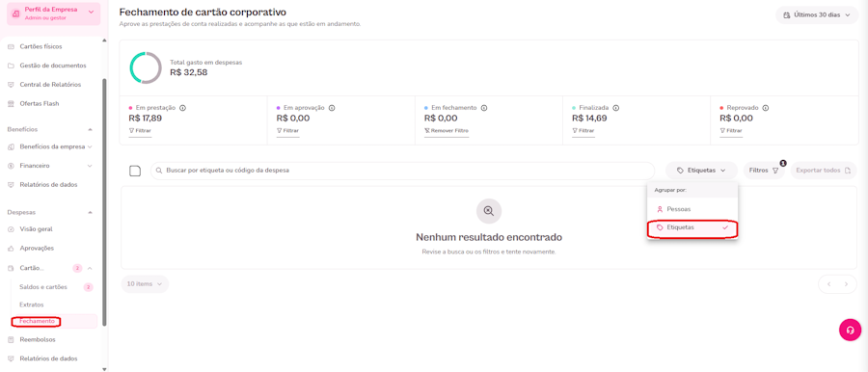This screenshot has height=372, width=868.
Task: Open the 10 itens page-size dropdown
Action: 145,284
